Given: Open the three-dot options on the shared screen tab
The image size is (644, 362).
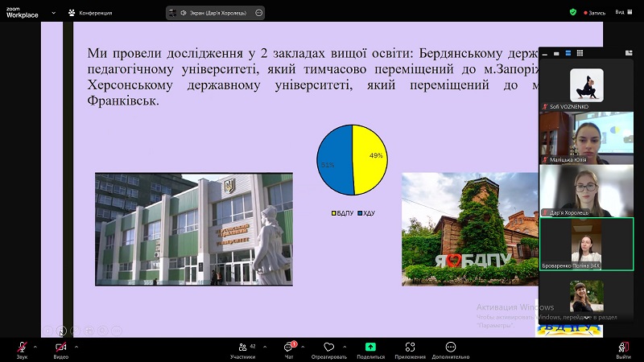Looking at the screenshot, I should click(258, 13).
